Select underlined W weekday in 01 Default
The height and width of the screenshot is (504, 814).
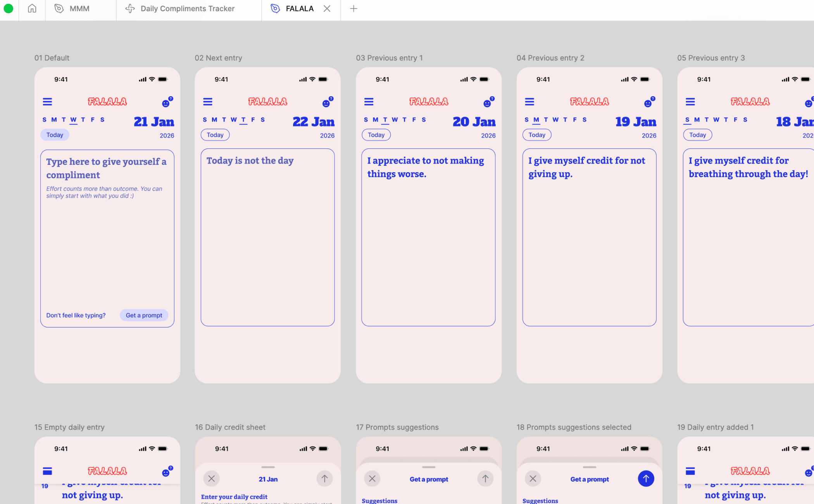[x=73, y=120]
